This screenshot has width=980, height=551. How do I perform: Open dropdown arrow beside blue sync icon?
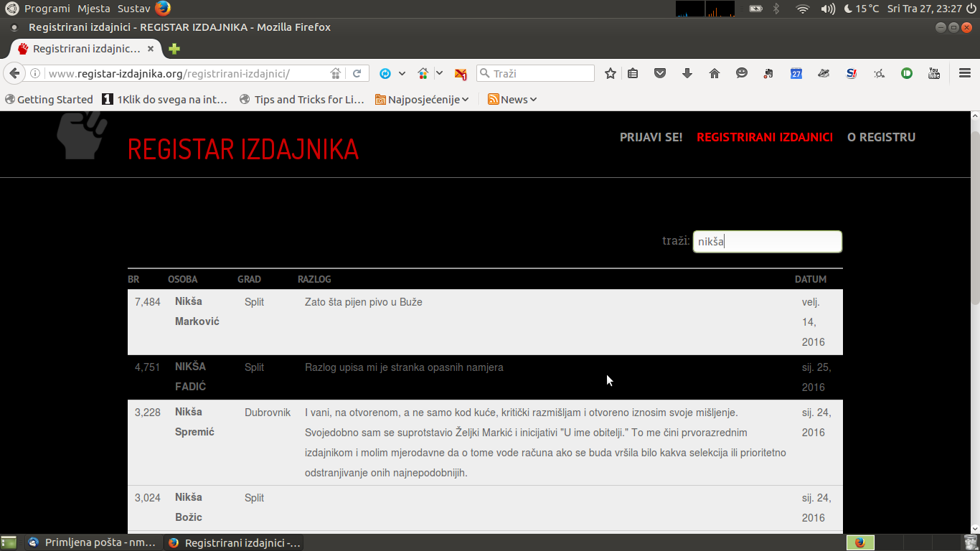(402, 73)
